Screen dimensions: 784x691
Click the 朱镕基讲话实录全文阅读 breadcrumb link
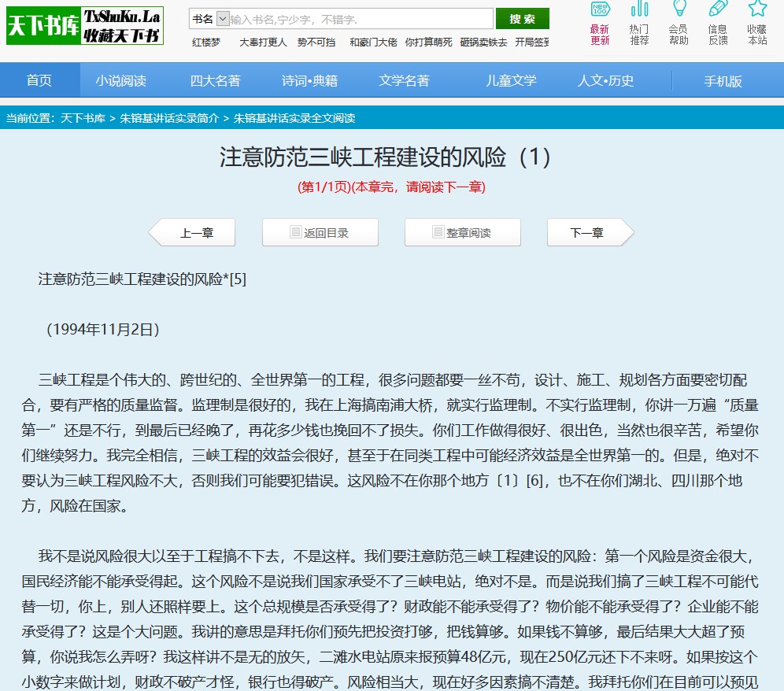click(294, 119)
